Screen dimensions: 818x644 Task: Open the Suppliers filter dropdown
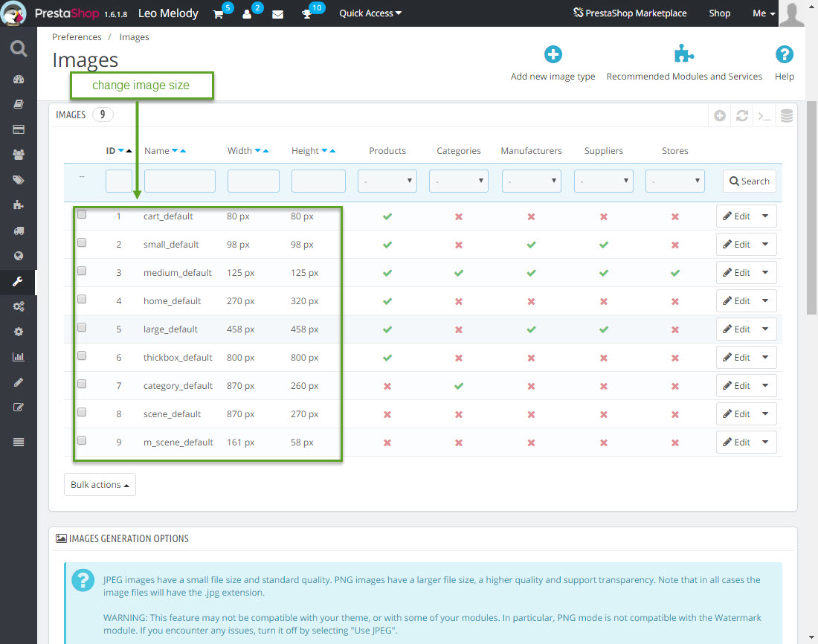coord(604,181)
